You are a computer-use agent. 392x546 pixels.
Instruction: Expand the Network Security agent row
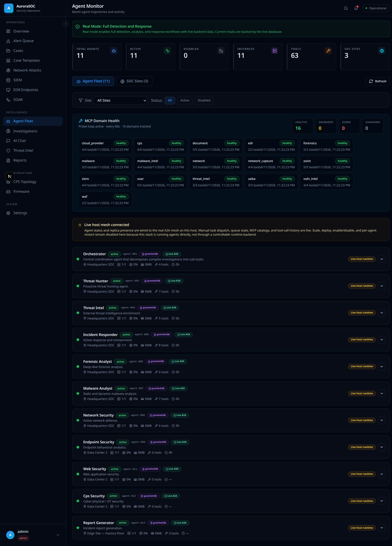(382, 420)
